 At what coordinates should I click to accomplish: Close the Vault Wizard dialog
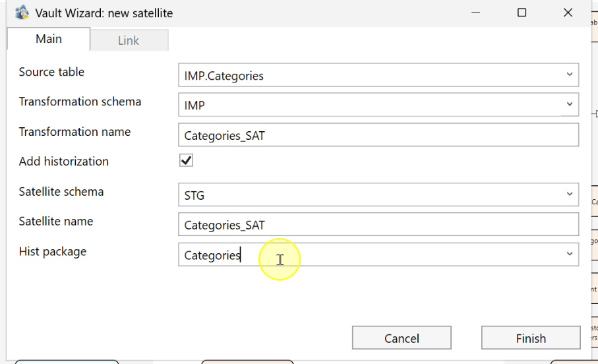click(x=568, y=13)
